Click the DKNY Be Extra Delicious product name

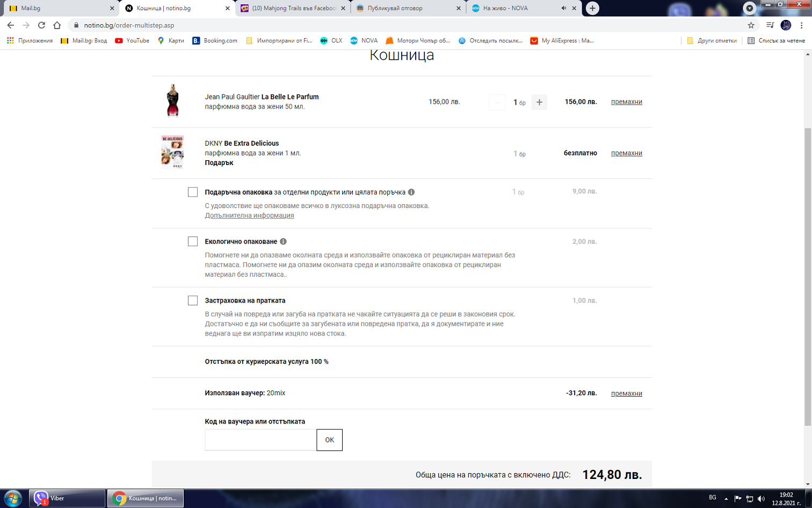tap(242, 144)
